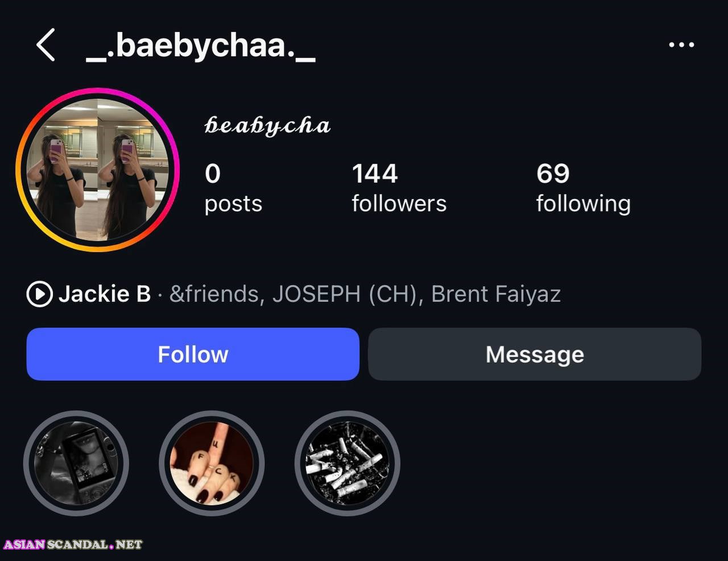Open the three-dot more options menu
The width and height of the screenshot is (728, 561).
[681, 44]
